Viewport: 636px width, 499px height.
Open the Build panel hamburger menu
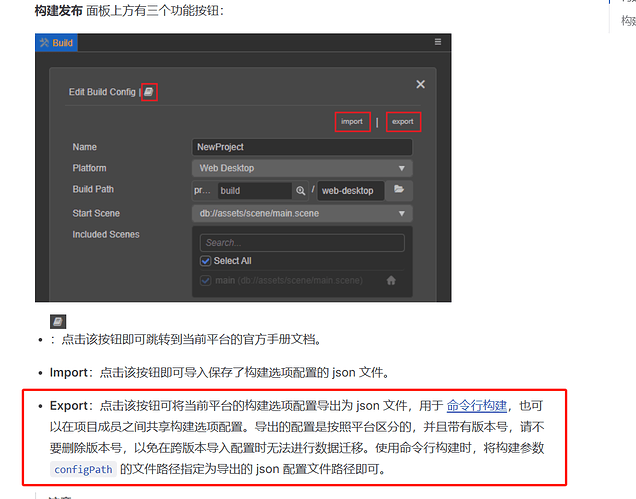438,42
